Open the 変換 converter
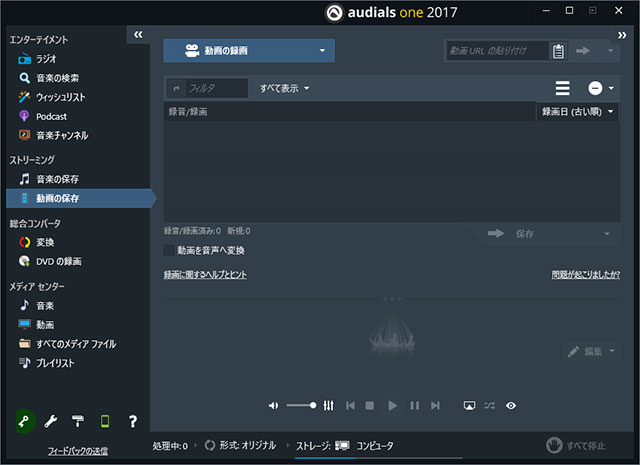The width and height of the screenshot is (640, 465). coord(36,242)
